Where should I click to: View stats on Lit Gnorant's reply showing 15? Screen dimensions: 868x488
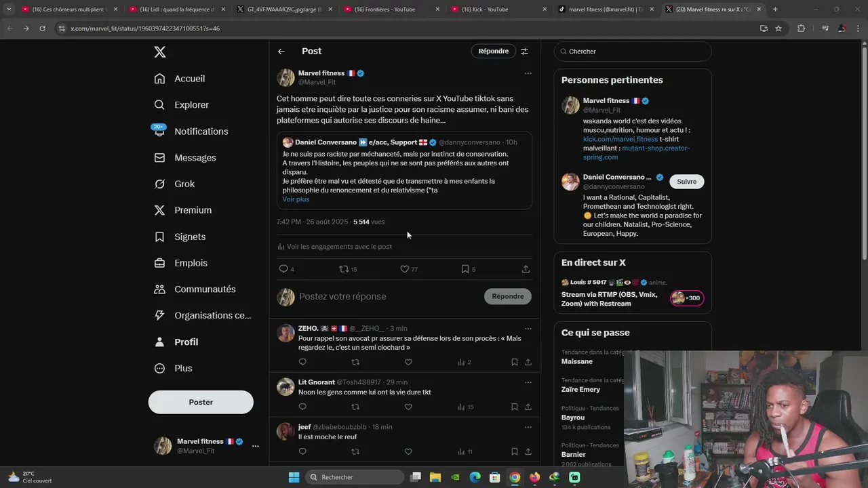(x=465, y=407)
